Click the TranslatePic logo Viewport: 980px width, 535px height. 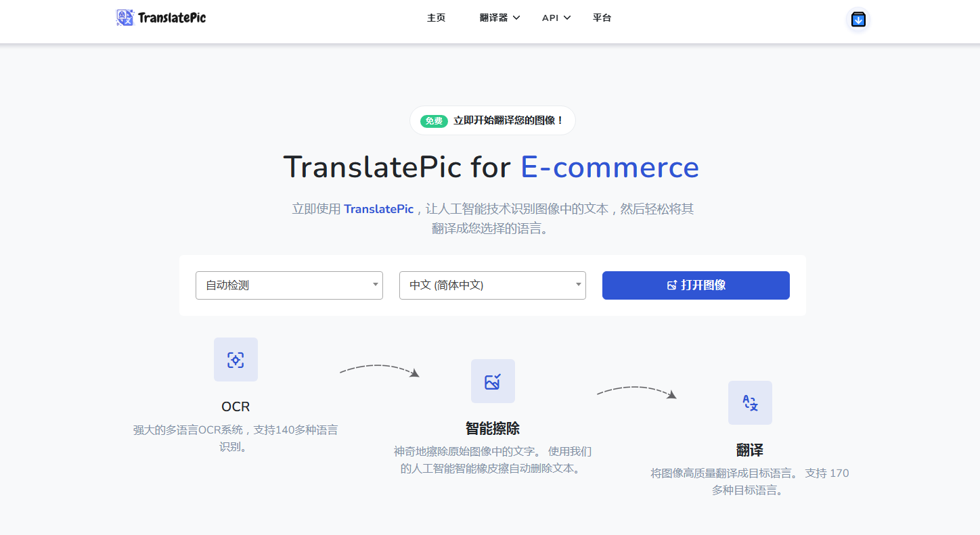click(x=161, y=18)
